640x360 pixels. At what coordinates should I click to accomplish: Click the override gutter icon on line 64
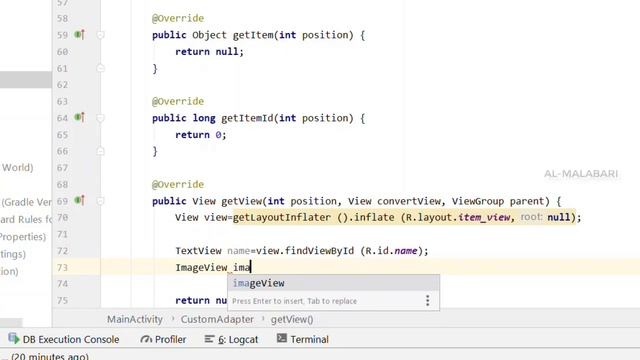(x=80, y=118)
